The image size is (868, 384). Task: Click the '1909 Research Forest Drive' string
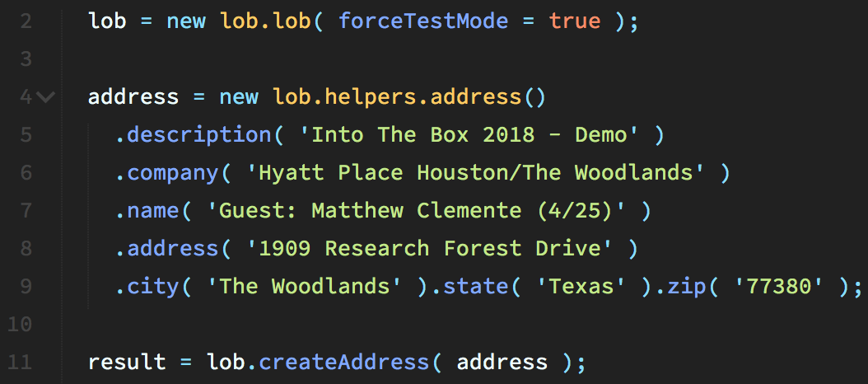pos(430,248)
